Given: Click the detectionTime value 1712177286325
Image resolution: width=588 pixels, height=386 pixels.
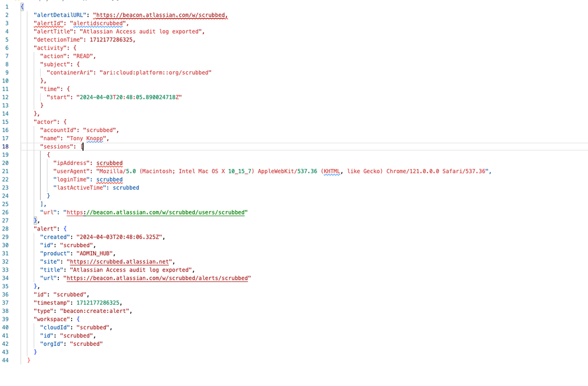Looking at the screenshot, I should coord(111,40).
